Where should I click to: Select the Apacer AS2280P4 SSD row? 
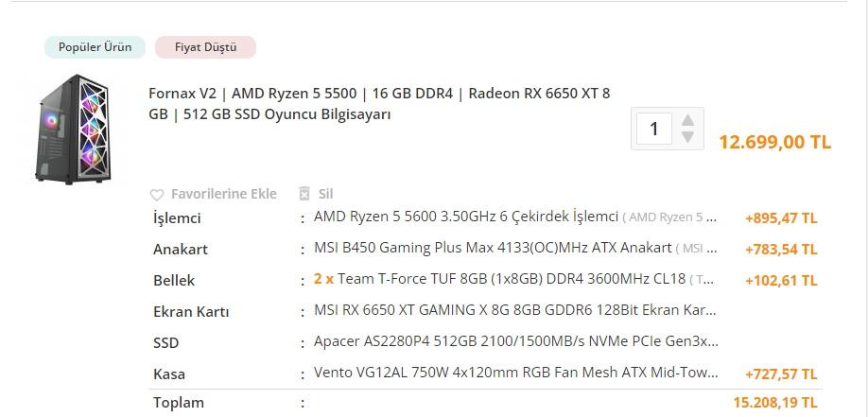coord(515,342)
